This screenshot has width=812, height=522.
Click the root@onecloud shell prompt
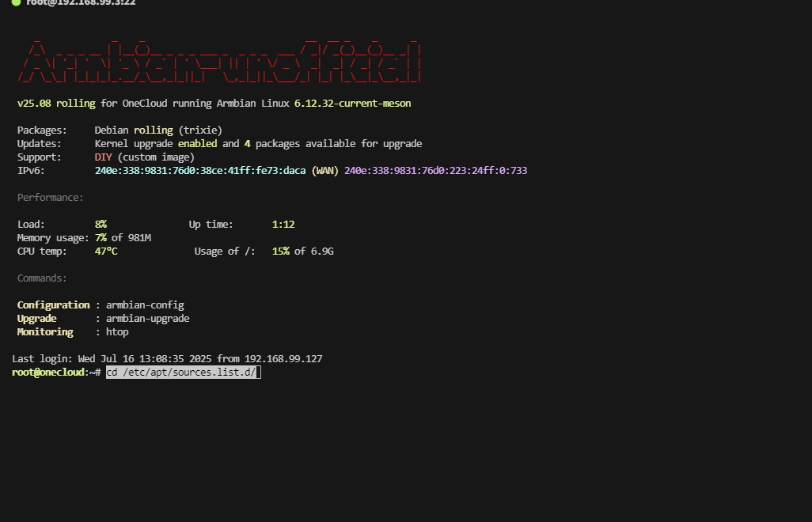(x=56, y=372)
